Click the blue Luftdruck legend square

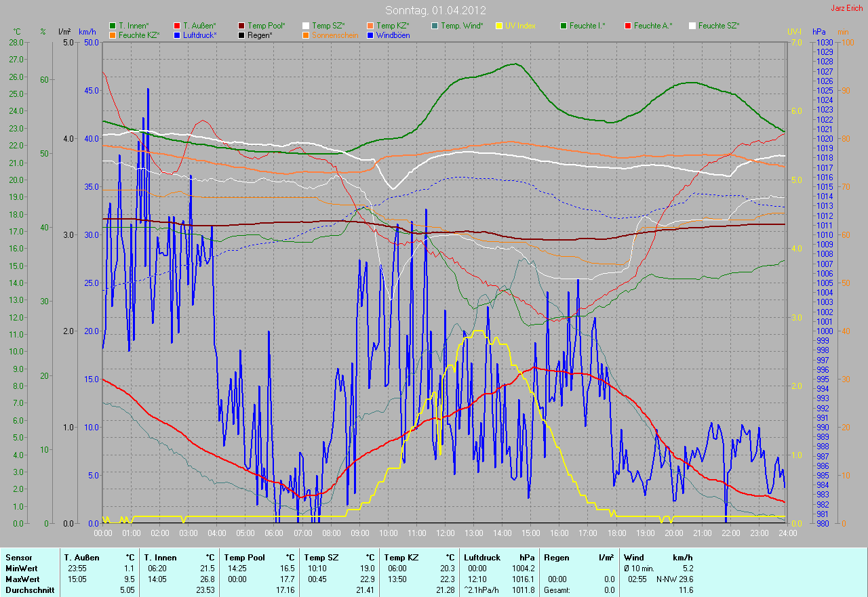click(177, 35)
